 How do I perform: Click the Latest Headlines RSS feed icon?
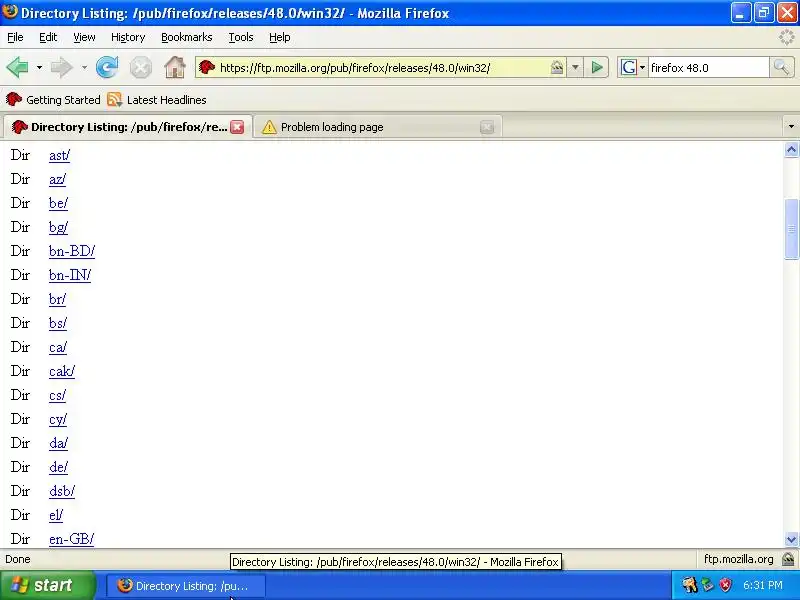[115, 99]
